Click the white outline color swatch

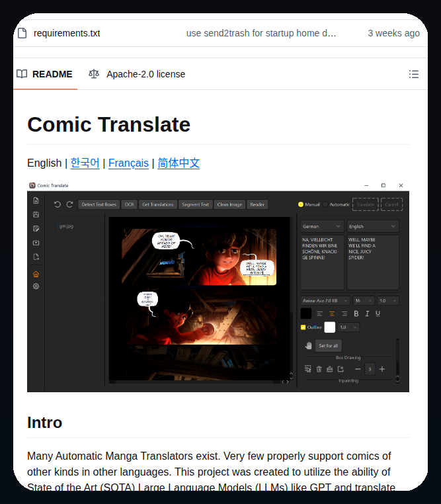(x=329, y=327)
